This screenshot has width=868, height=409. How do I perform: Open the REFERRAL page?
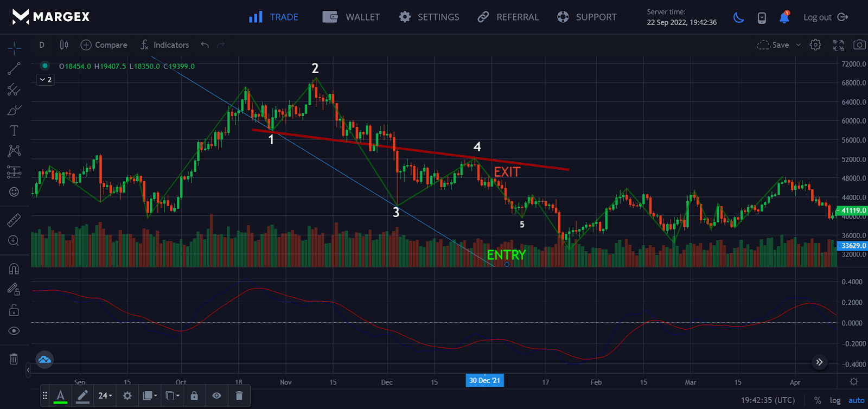tap(508, 17)
